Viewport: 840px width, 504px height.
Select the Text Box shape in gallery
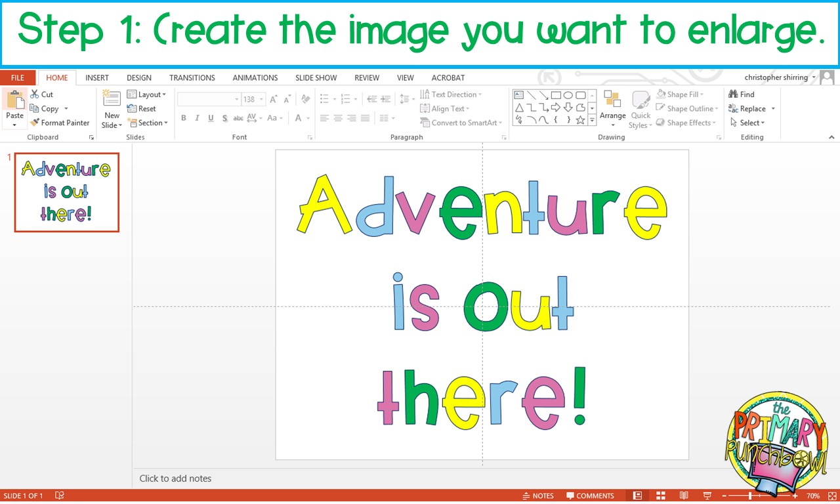(x=519, y=95)
